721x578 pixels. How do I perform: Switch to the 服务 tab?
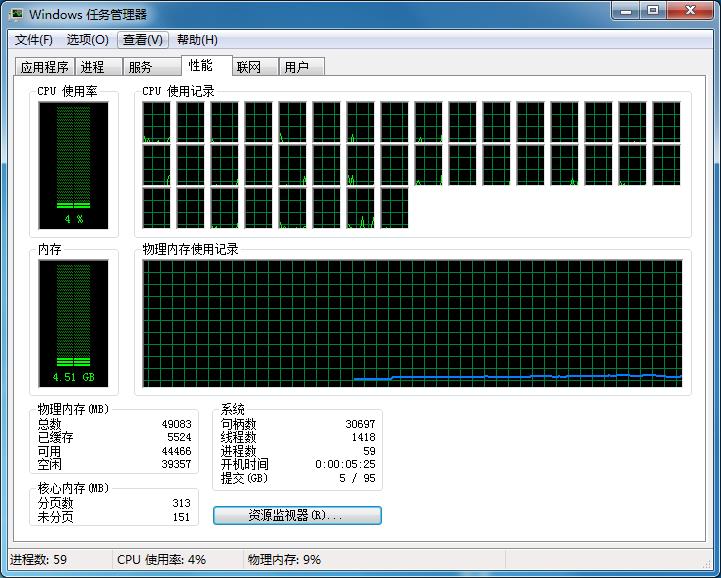coord(141,67)
